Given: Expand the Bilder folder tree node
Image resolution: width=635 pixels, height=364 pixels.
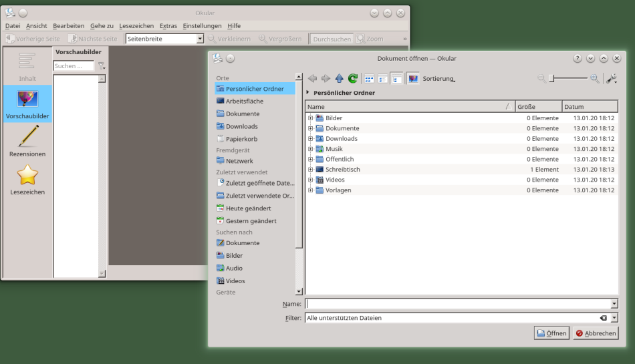Looking at the screenshot, I should (310, 118).
